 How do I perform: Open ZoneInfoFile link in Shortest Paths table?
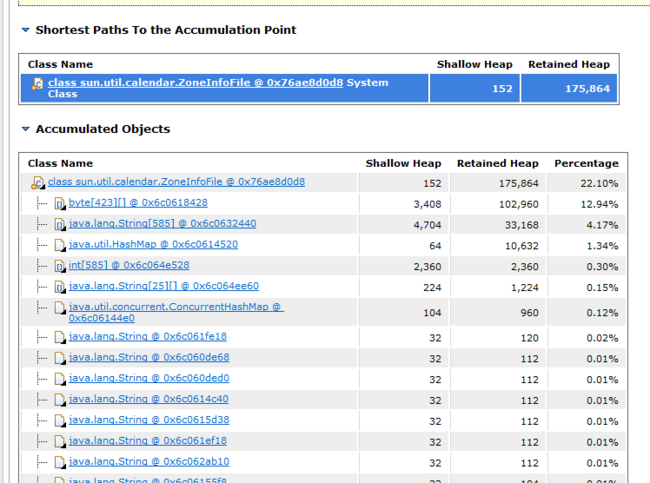pos(195,83)
